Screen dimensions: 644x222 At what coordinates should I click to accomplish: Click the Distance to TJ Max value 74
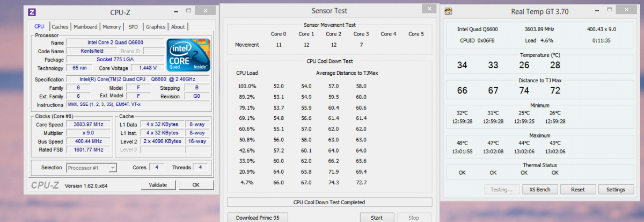coord(524,90)
